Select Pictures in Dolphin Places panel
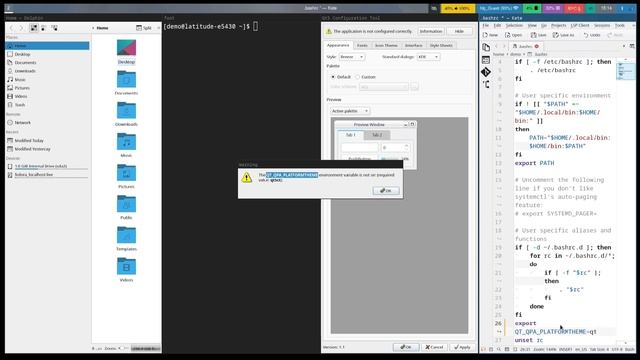The width and height of the screenshot is (640, 360). [x=47, y=88]
